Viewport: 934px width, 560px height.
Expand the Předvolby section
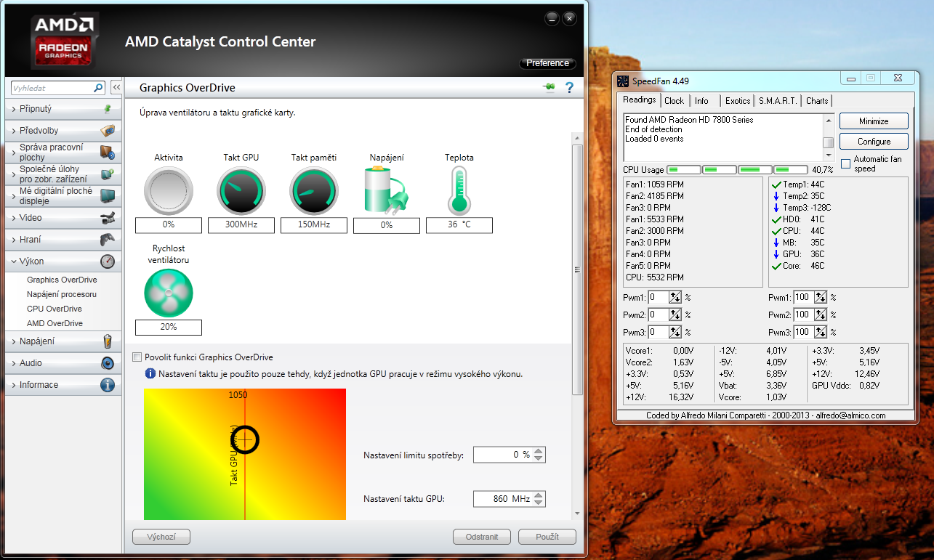tap(65, 131)
